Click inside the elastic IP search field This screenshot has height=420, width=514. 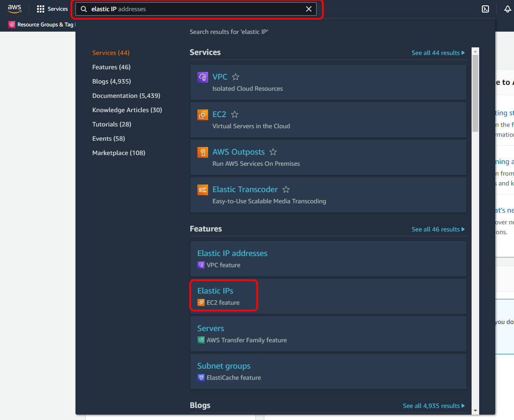click(196, 9)
